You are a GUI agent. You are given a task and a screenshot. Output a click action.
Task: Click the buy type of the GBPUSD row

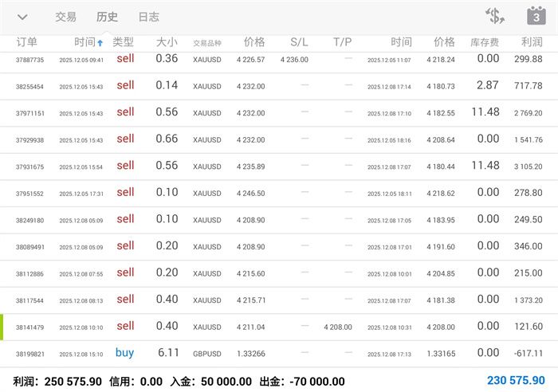point(124,353)
